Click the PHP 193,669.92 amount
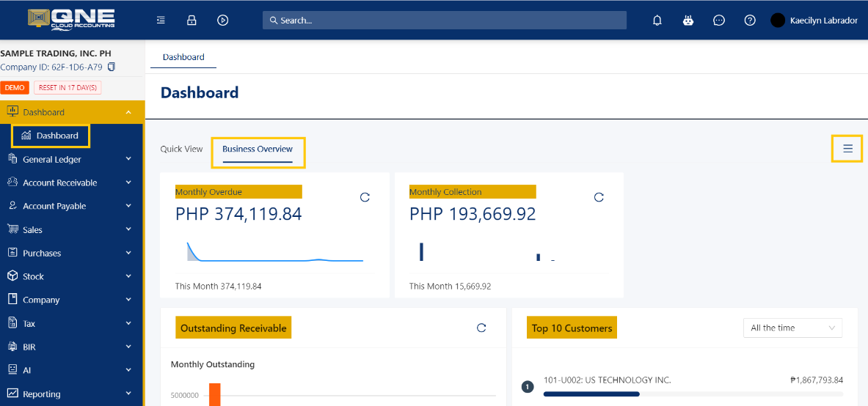This screenshot has height=406, width=868. coord(473,214)
